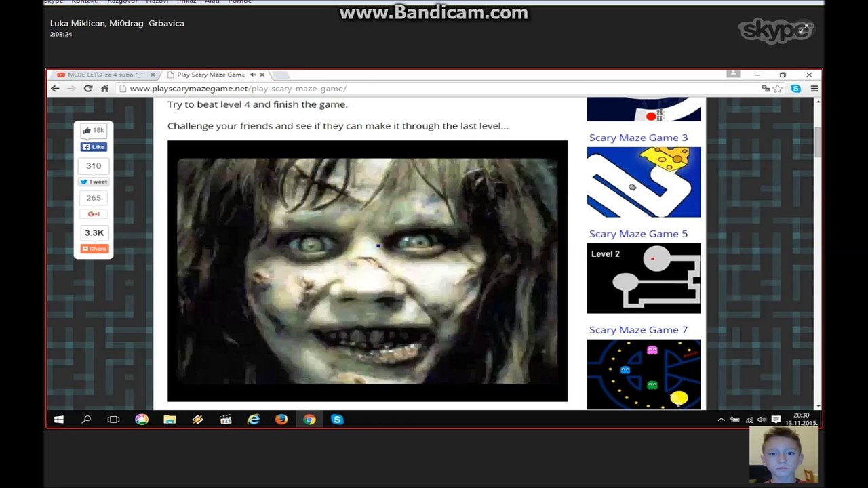Click the Scary Maze Game 3 cheese thumbnail

[644, 182]
